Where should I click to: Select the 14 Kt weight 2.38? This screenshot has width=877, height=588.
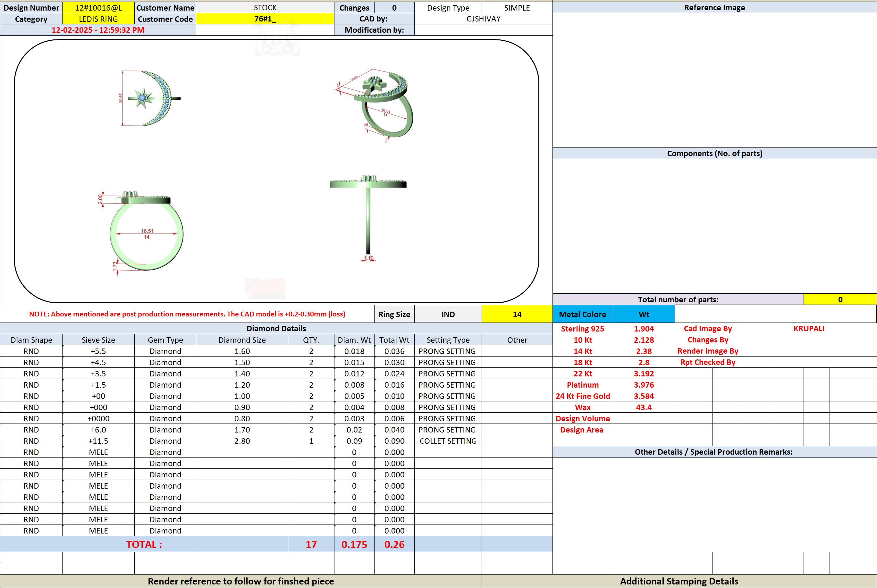pos(644,351)
